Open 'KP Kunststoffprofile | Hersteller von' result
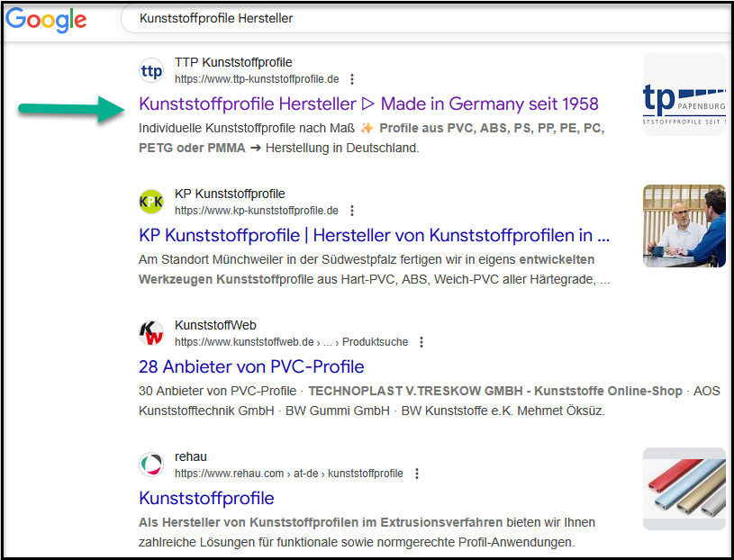This screenshot has width=734, height=560. click(374, 235)
